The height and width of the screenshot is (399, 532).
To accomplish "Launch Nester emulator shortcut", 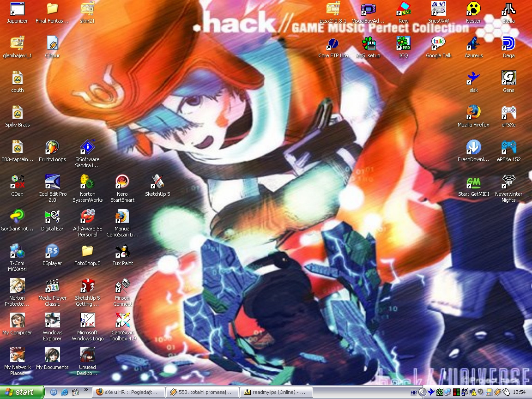I will coord(473,12).
